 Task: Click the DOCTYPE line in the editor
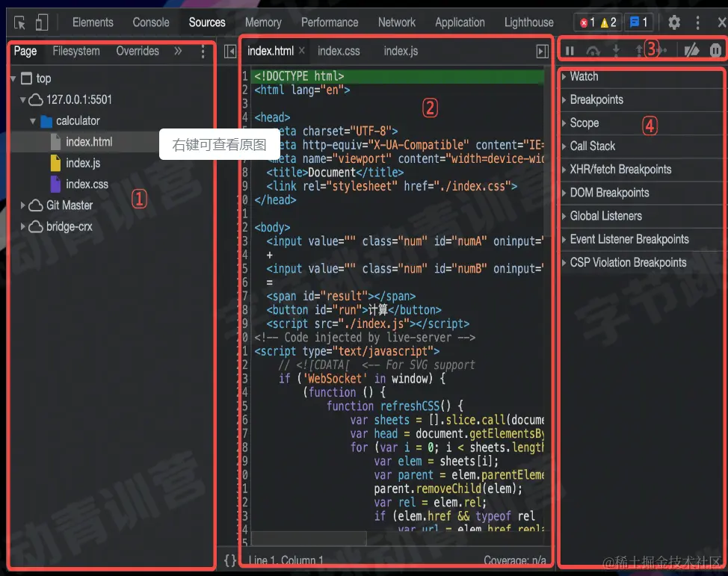pyautogui.click(x=398, y=76)
